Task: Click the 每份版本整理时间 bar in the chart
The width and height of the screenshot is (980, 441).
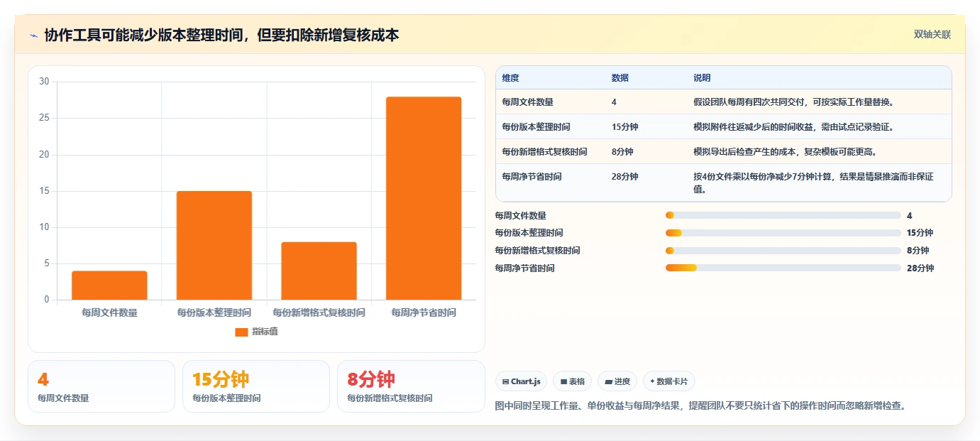Action: click(x=214, y=245)
